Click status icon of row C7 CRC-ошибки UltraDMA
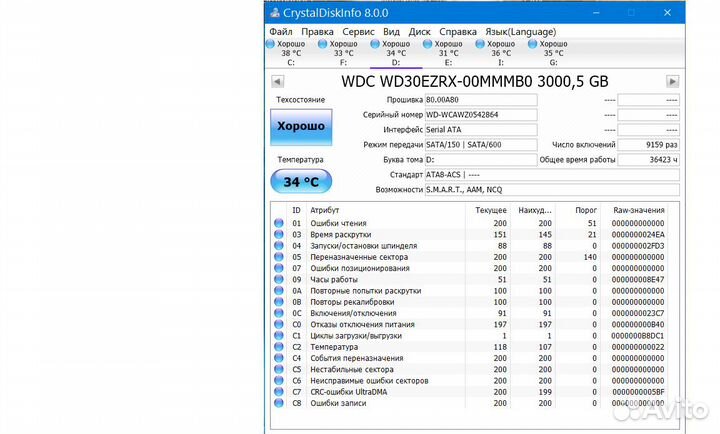This screenshot has height=434, width=720. point(279,392)
